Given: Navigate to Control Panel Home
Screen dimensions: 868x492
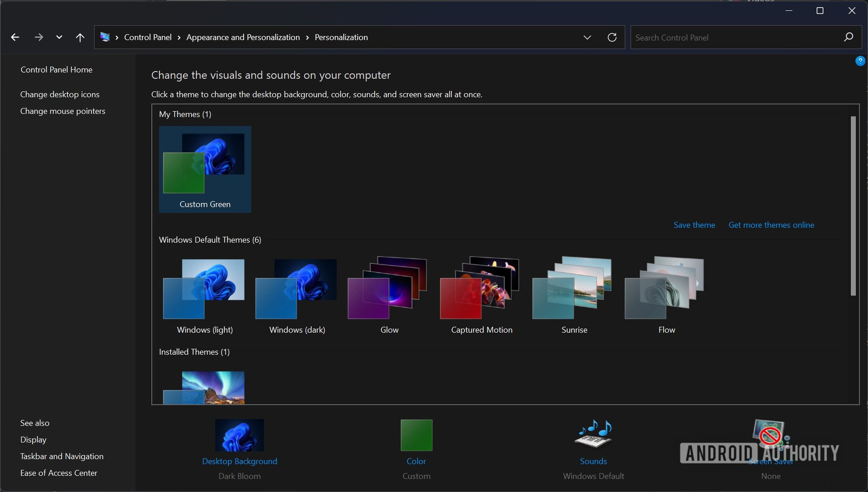Looking at the screenshot, I should [56, 69].
